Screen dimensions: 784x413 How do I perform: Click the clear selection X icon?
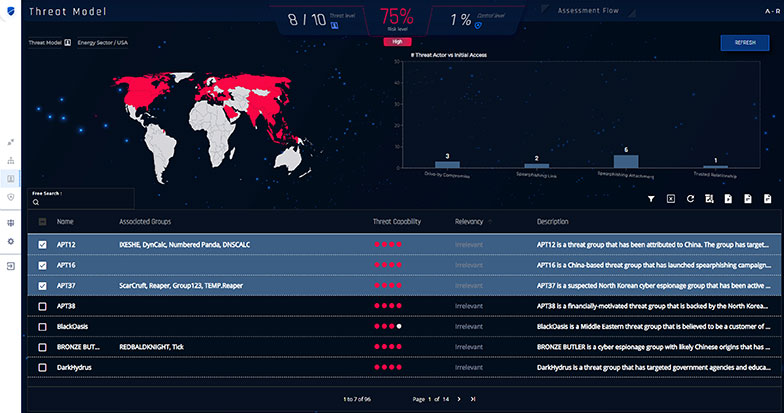point(670,199)
